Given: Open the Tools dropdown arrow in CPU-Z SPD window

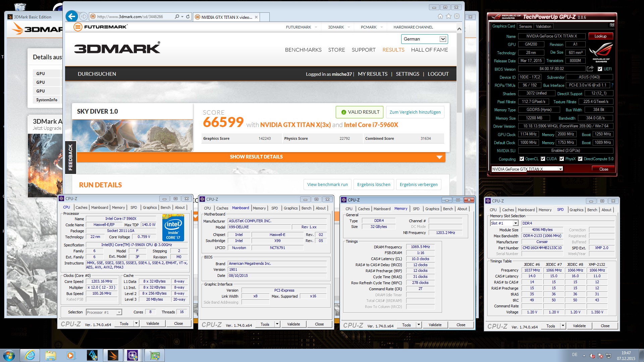Looking at the screenshot, I should pyautogui.click(x=563, y=326).
